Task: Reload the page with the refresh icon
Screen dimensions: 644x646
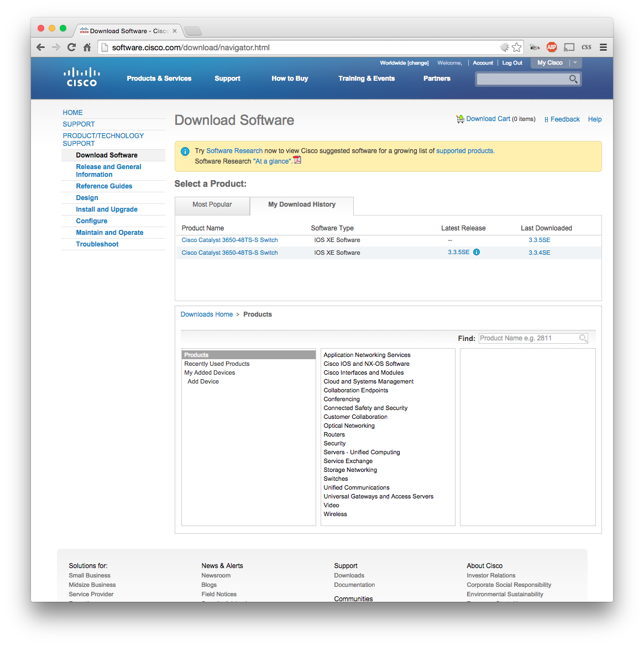Action: (72, 48)
